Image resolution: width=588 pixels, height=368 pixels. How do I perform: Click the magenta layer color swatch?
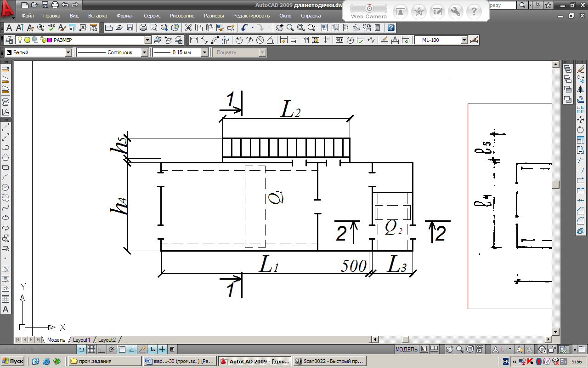pos(50,40)
